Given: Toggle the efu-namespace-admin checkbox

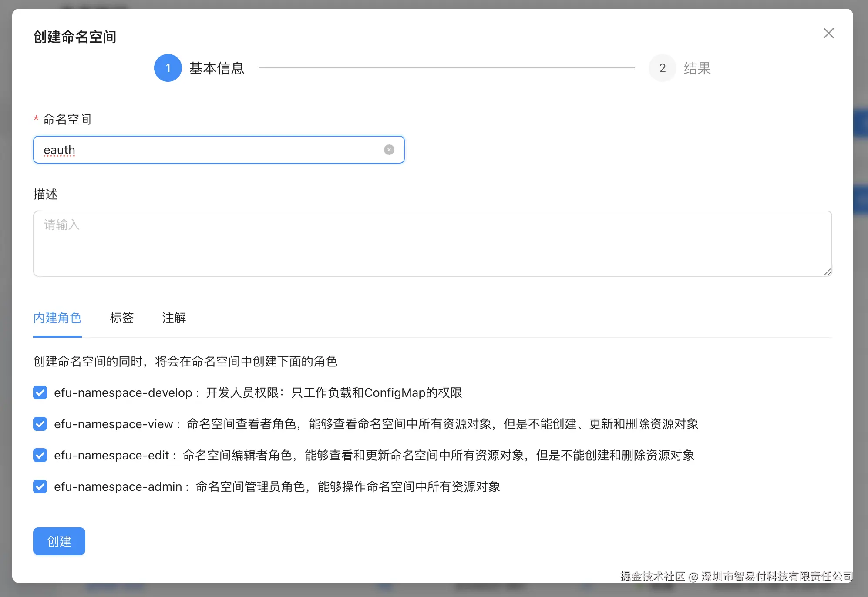Looking at the screenshot, I should 40,487.
